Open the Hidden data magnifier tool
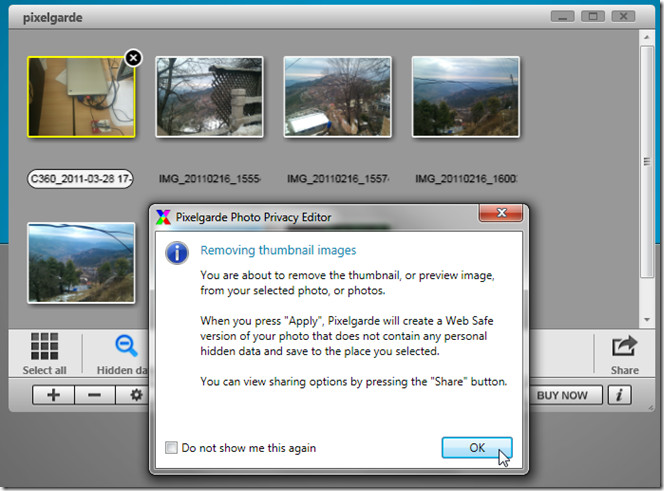 pos(126,346)
